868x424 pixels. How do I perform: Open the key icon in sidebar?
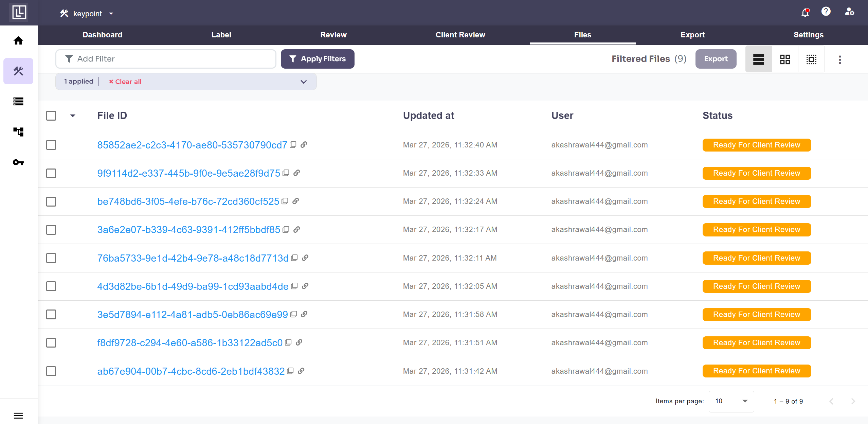[x=18, y=162]
